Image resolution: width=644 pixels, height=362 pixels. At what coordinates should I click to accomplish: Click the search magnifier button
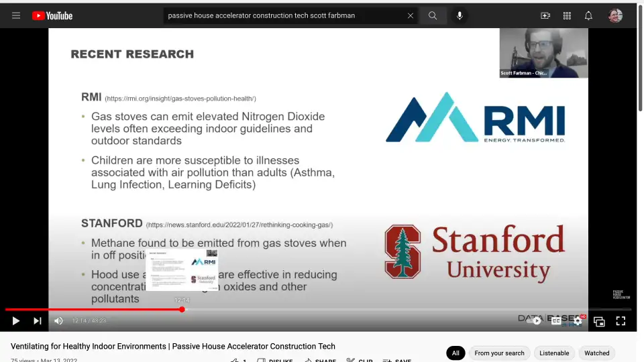433,15
